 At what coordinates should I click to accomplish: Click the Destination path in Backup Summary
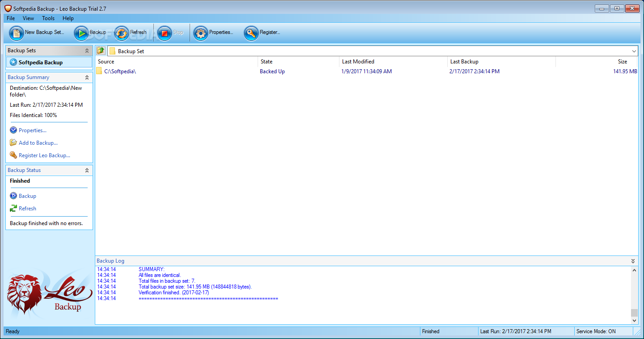46,91
